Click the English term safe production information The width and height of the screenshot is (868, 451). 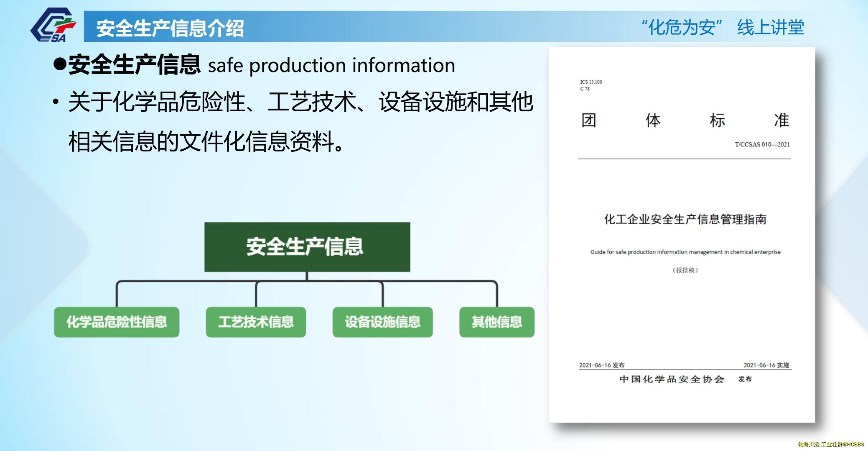coord(331,66)
